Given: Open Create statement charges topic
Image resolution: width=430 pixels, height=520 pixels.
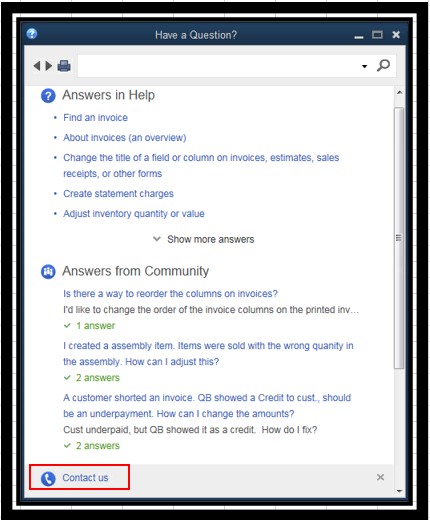Looking at the screenshot, I should click(x=118, y=194).
